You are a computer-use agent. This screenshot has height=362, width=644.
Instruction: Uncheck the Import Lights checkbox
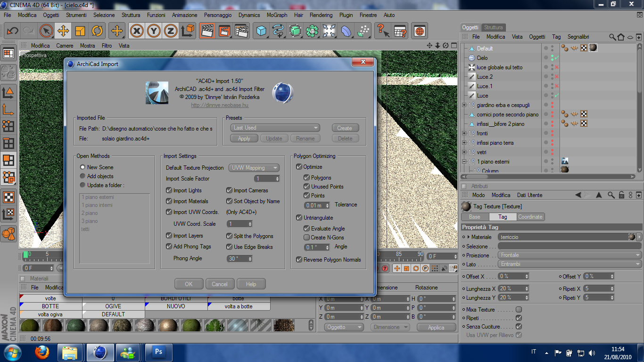[169, 190]
